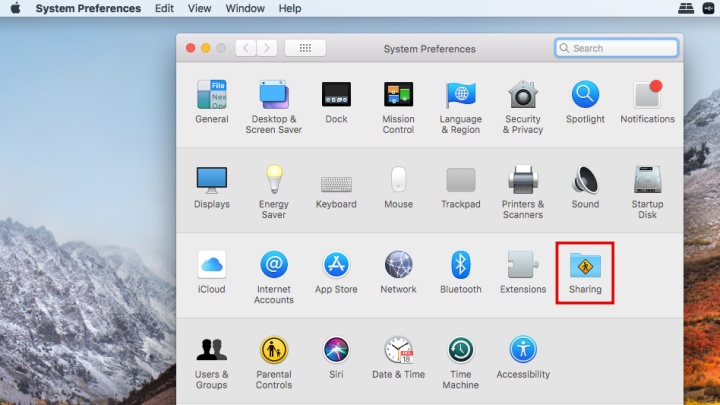Open the Help menu
The height and width of the screenshot is (405, 720).
tap(290, 8)
